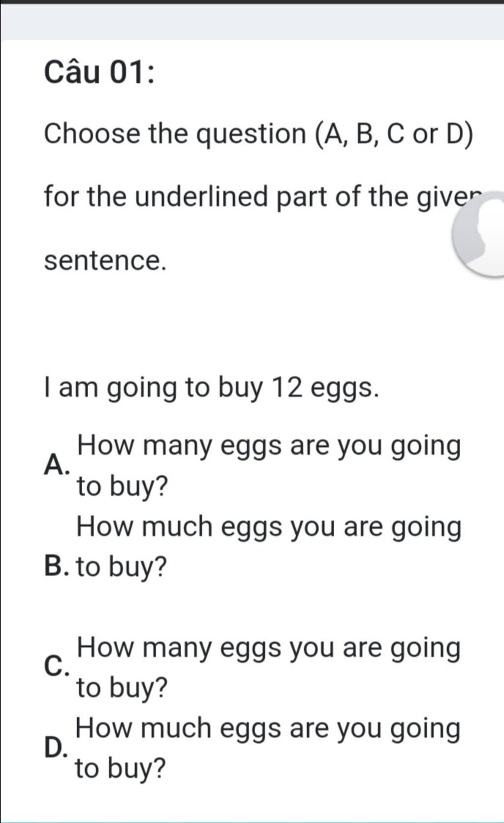Click the gray header bar at the top
The height and width of the screenshot is (823, 504).
click(x=252, y=22)
